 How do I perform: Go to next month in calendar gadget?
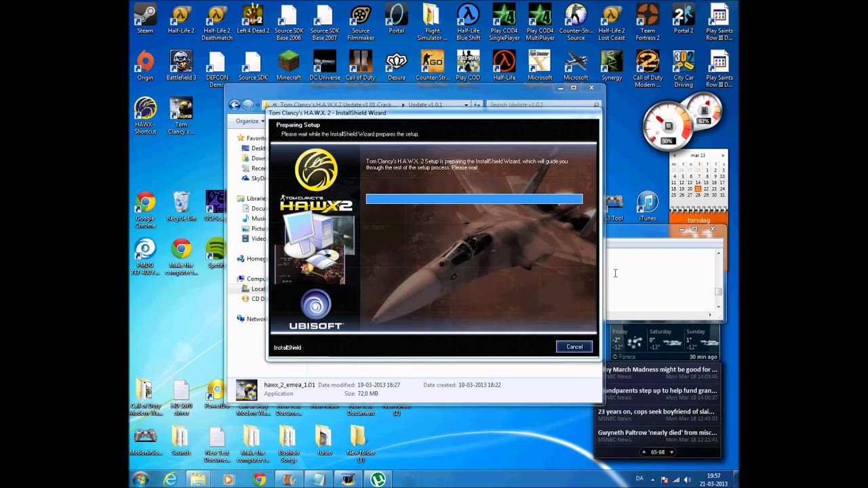[x=723, y=155]
